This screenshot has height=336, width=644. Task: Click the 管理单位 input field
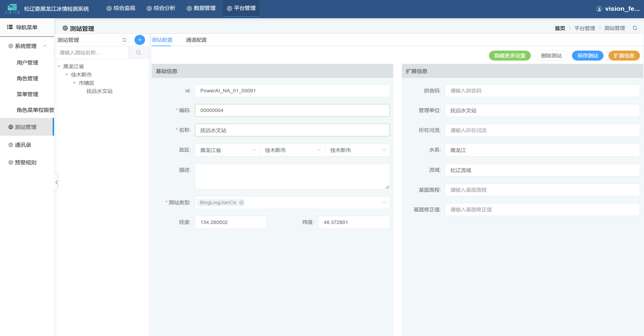pyautogui.click(x=542, y=110)
